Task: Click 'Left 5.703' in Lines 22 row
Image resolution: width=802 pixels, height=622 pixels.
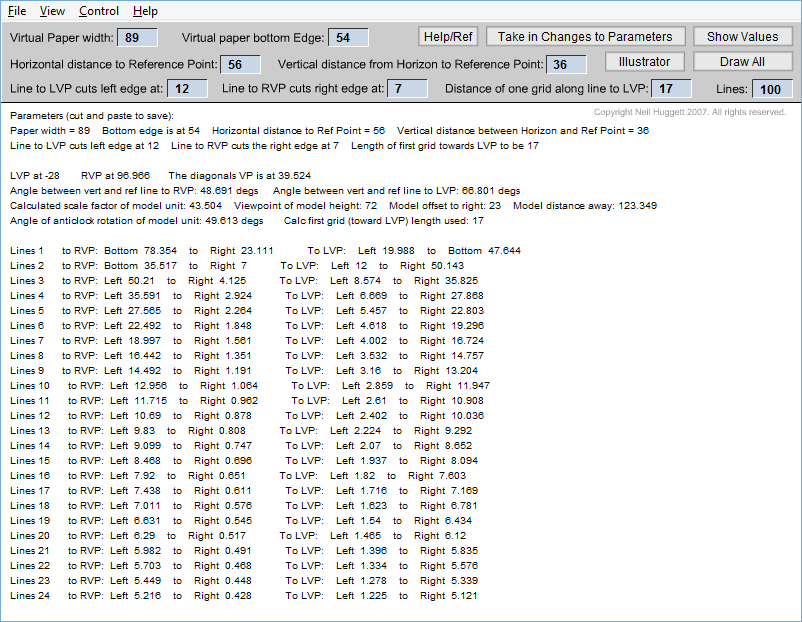Action: [136, 565]
